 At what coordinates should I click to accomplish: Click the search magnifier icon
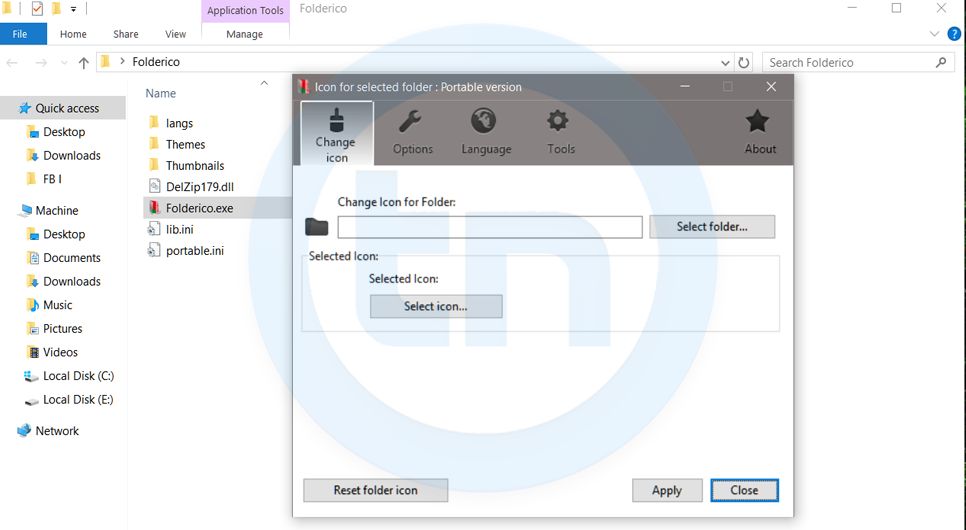[x=941, y=62]
